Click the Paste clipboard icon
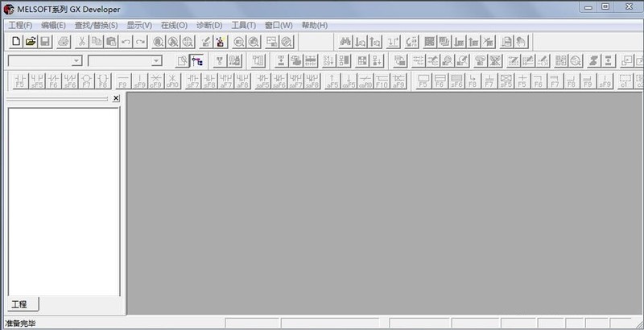This screenshot has height=330, width=644. click(111, 42)
